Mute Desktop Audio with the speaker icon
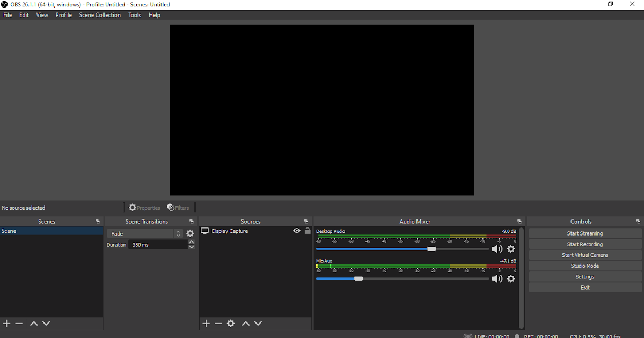The width and height of the screenshot is (644, 338). coord(496,249)
